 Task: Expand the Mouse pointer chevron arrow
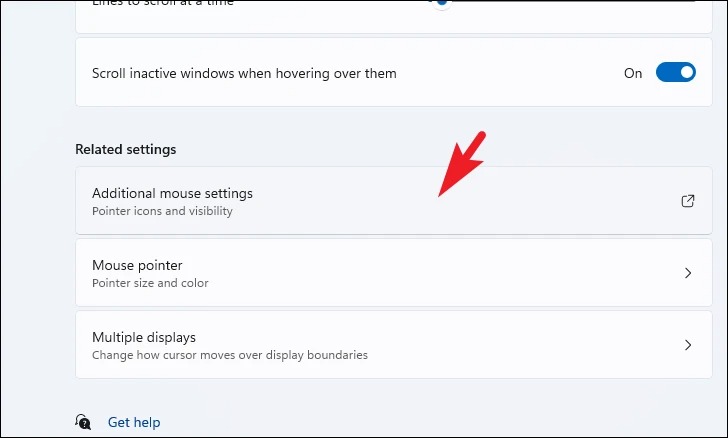(688, 273)
